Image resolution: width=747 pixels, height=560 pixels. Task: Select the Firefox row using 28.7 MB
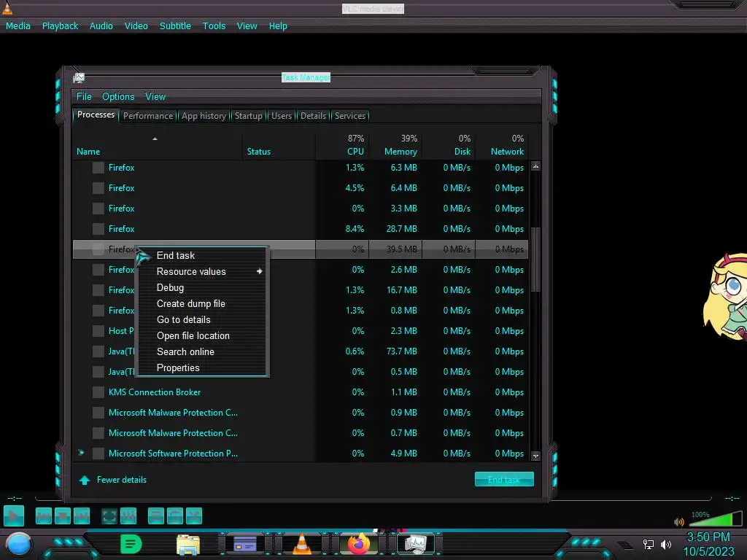pos(301,229)
